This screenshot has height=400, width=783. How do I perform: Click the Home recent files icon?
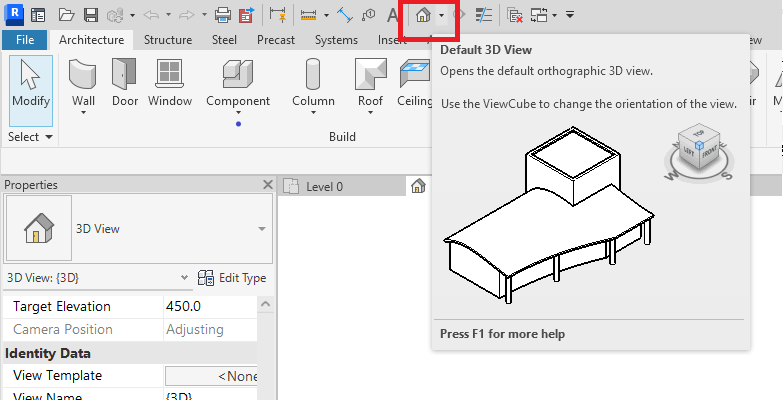(x=38, y=15)
